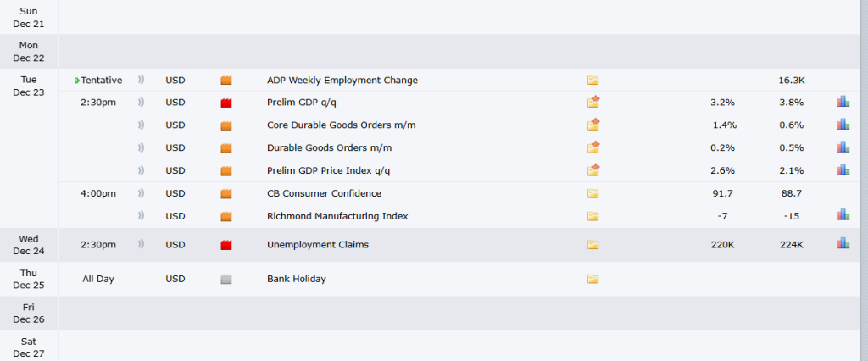This screenshot has height=361, width=868.
Task: Expand the Richmond Manufacturing Index detail folder
Action: coord(593,216)
